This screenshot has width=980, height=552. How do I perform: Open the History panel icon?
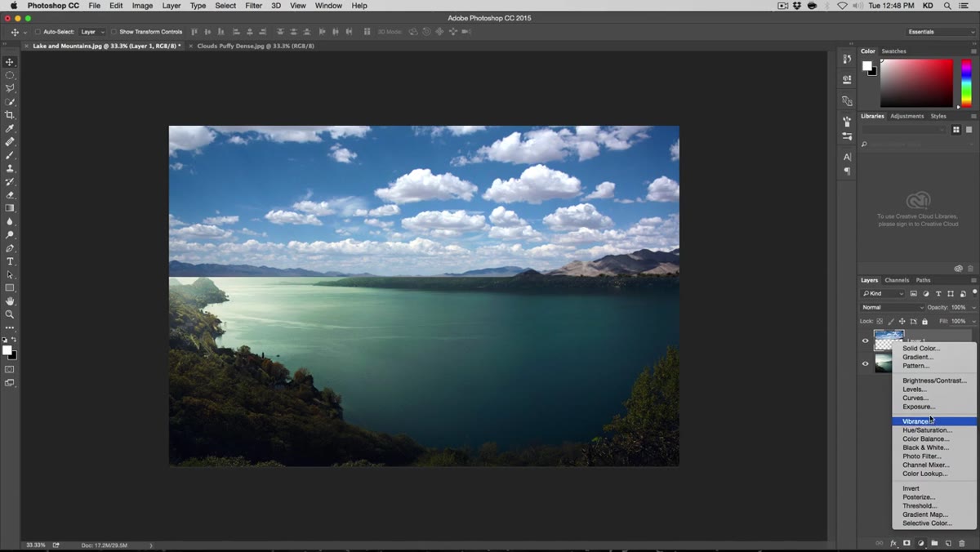847,59
